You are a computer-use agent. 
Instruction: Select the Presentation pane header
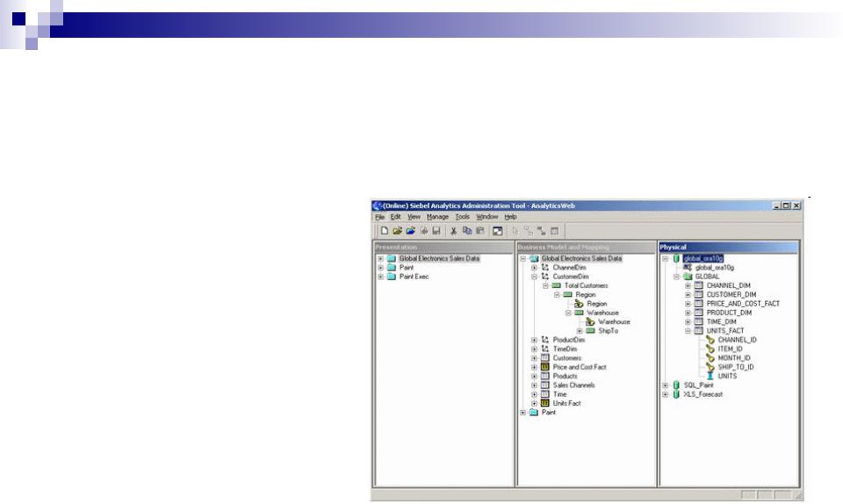(444, 247)
